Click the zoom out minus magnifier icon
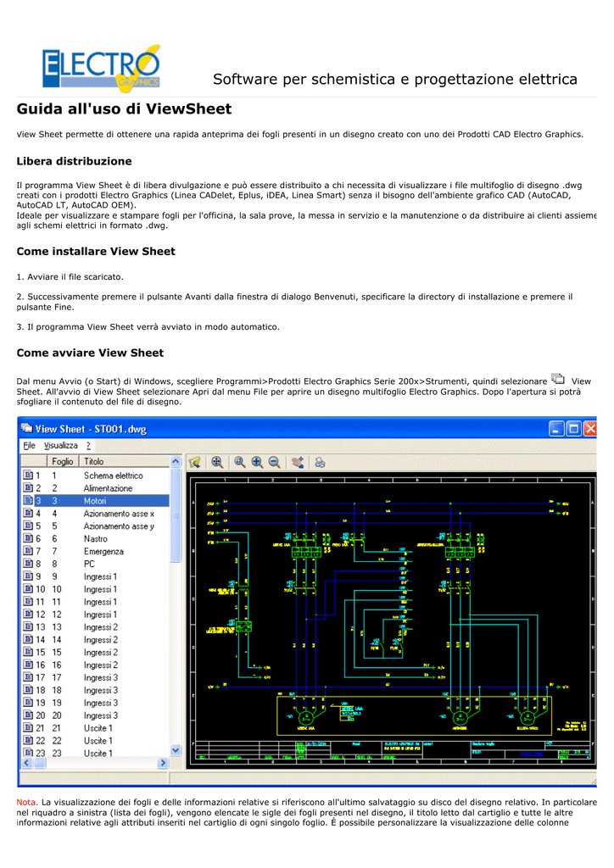Image resolution: width=614 pixels, height=868 pixels. point(274,462)
